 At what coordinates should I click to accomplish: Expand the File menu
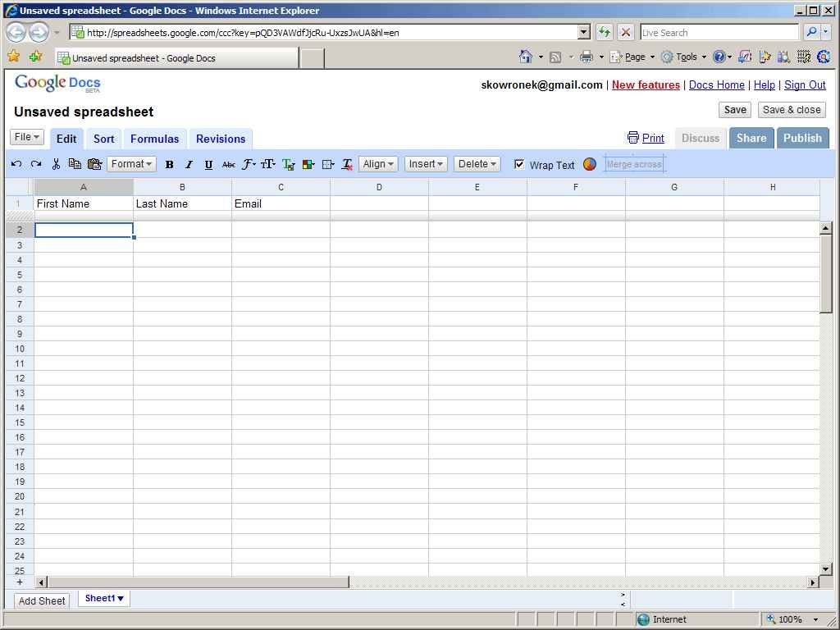pyautogui.click(x=26, y=137)
